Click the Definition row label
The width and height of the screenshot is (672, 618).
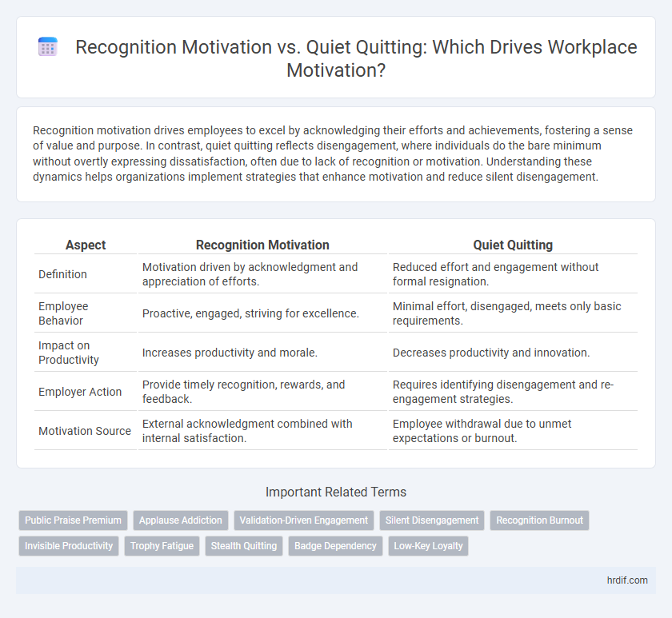(x=62, y=274)
